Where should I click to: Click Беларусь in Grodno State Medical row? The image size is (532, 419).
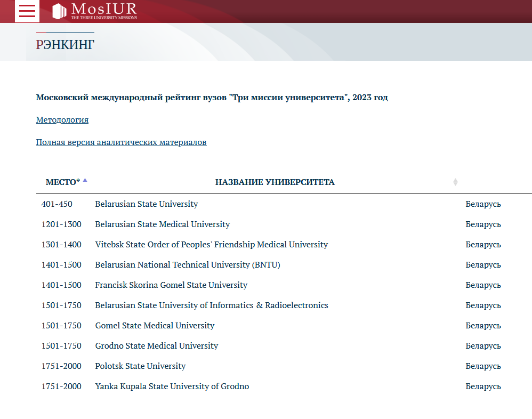tap(483, 346)
